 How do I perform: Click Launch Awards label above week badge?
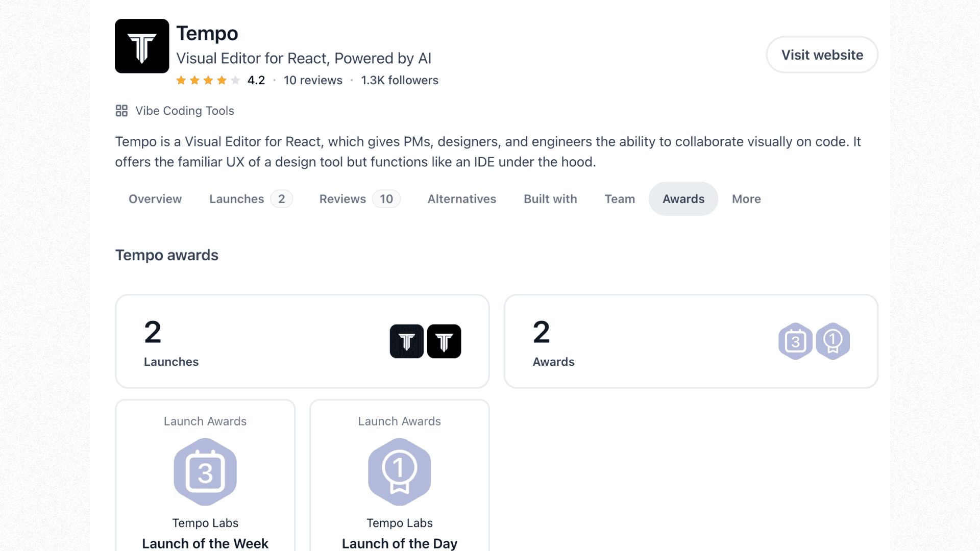(x=205, y=421)
